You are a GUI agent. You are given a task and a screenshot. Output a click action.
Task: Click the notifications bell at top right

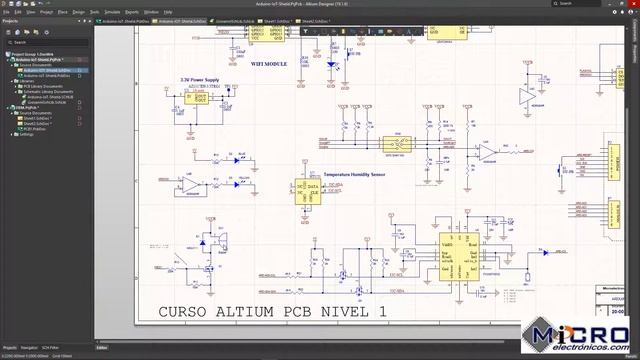pyautogui.click(x=622, y=12)
